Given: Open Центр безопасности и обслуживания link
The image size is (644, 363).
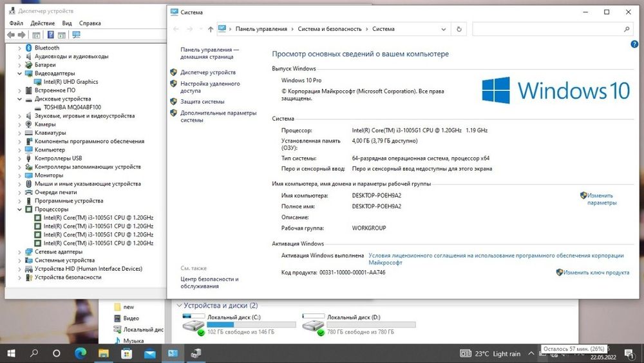Looking at the screenshot, I should click(209, 282).
